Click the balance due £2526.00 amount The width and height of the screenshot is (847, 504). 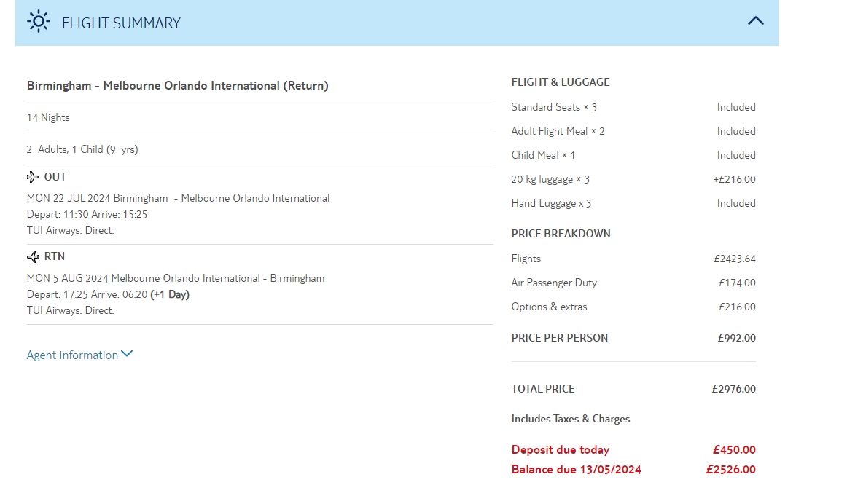(x=730, y=470)
